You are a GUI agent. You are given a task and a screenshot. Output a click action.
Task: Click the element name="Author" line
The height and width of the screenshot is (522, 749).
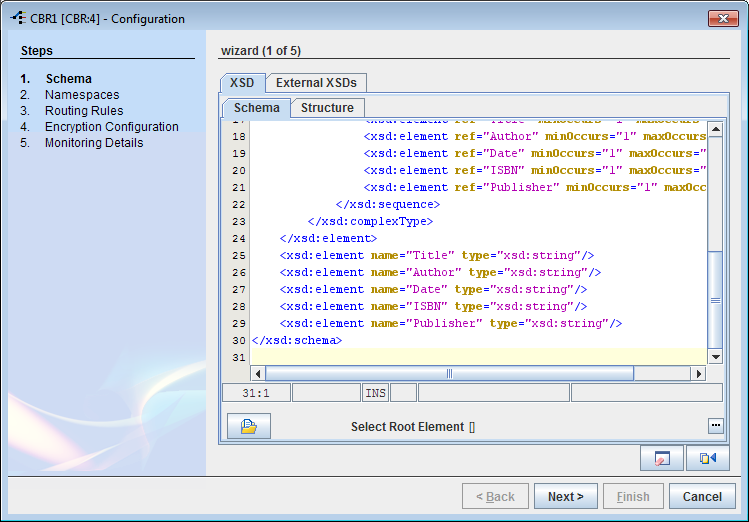[440, 272]
